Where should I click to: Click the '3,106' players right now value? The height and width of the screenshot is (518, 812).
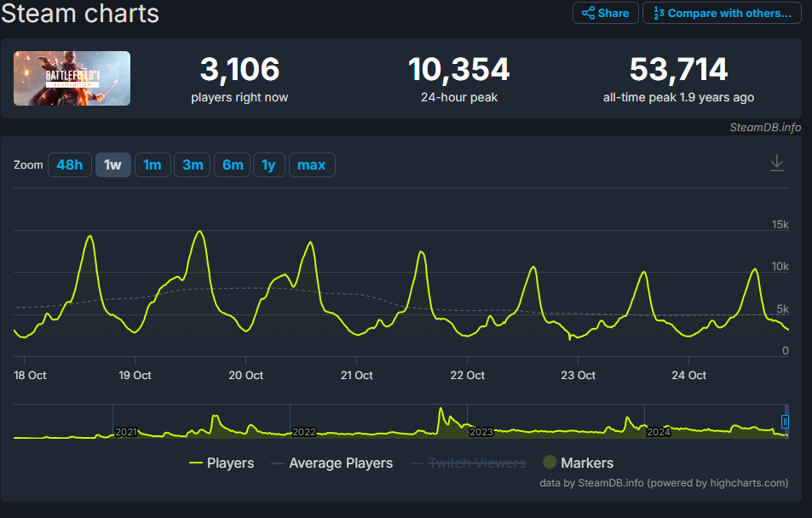239,69
